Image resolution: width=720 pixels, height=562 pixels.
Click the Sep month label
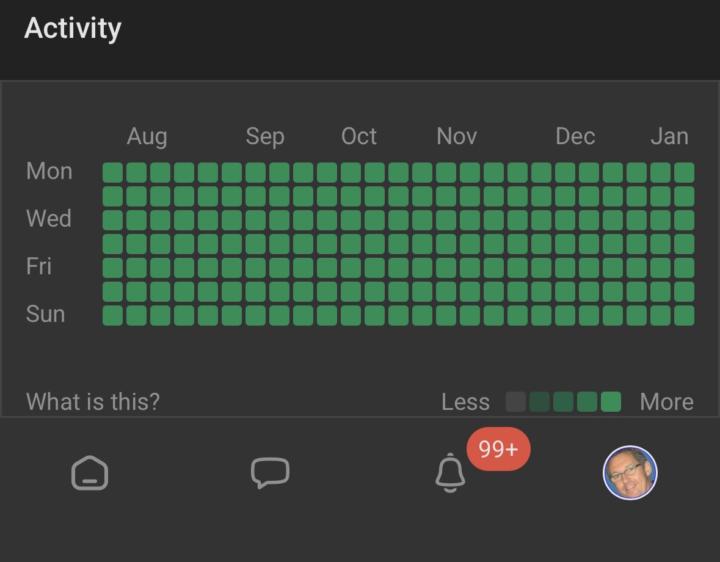pos(265,137)
